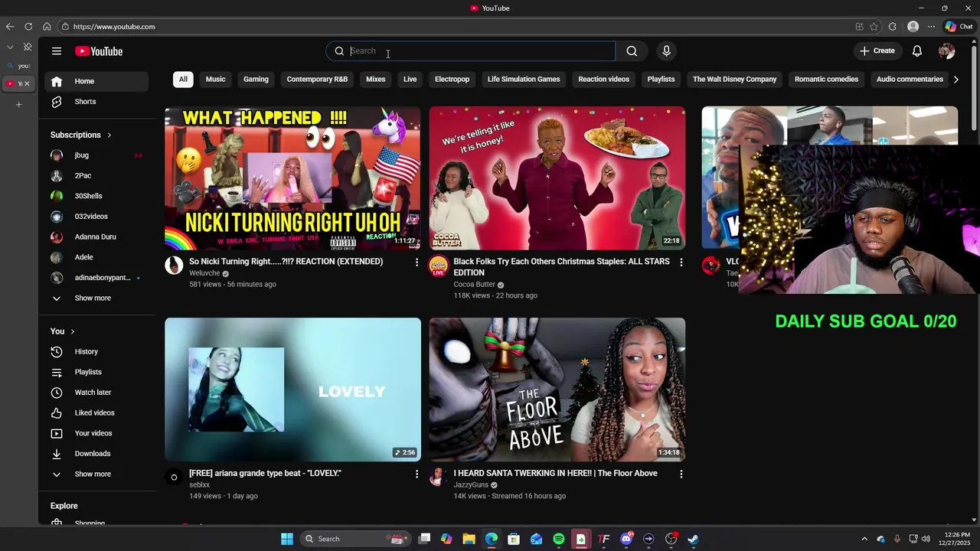Open File Explorer from taskbar
This screenshot has width=980, height=551.
(469, 539)
